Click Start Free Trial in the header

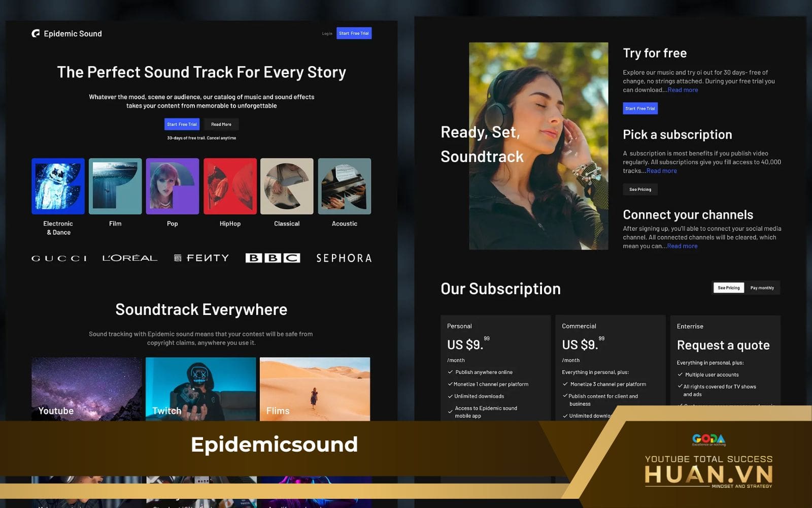(x=354, y=34)
